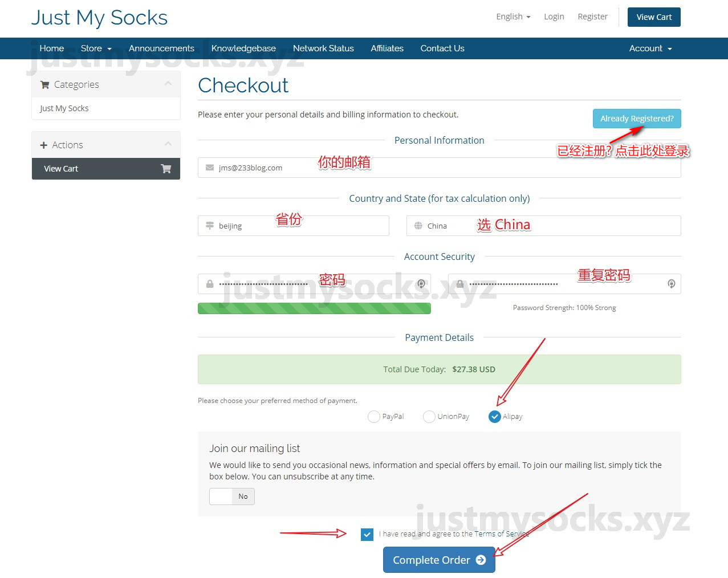Click the first password input field

314,284
